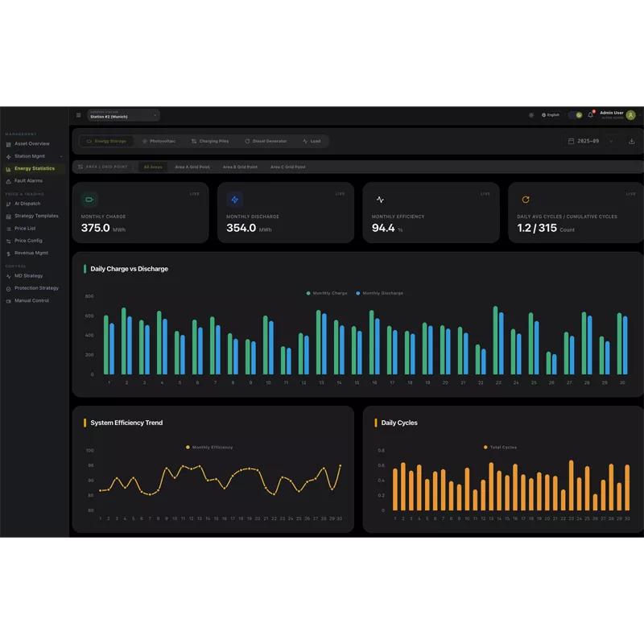Screen dimensions: 644x644
Task: Click the Revenue Mgmt dollar icon
Action: [9, 253]
